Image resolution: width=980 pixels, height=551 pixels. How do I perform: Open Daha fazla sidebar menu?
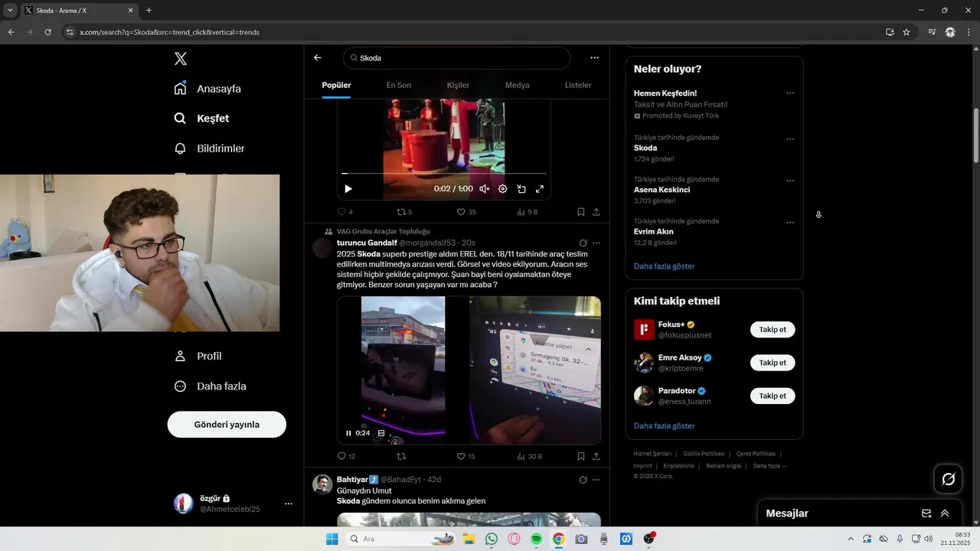click(210, 386)
